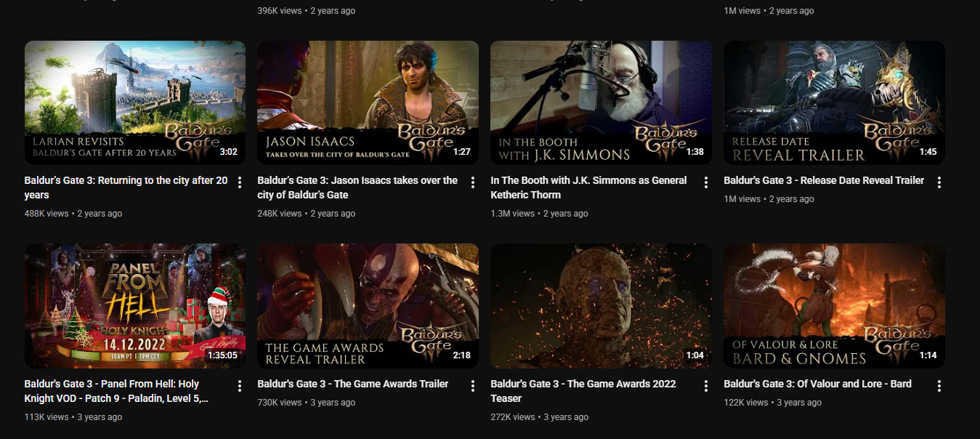Click '122K views • 3 years ago' text
Viewport: 980px width, 439px height.
773,403
